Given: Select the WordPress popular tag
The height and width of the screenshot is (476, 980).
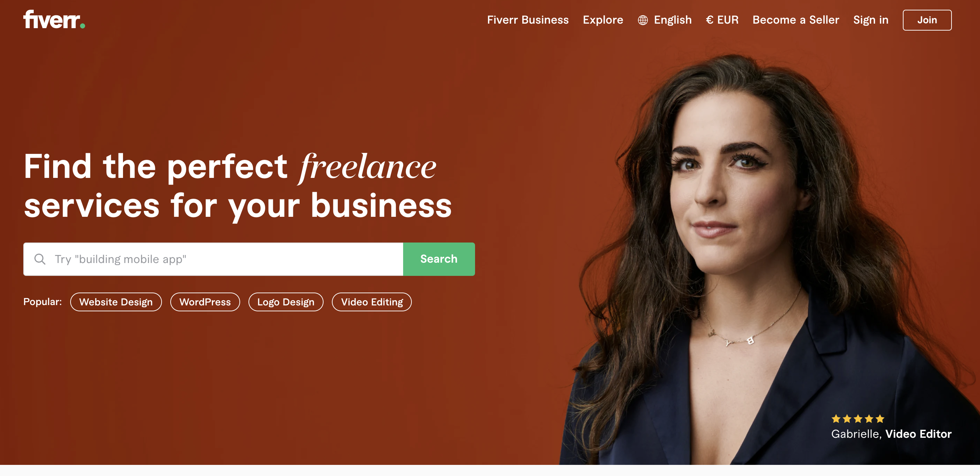Looking at the screenshot, I should coord(205,302).
